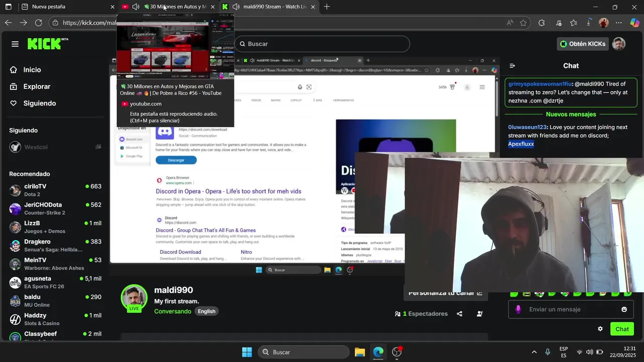
Task: Click the ESP language indicator
Action: pyautogui.click(x=564, y=352)
